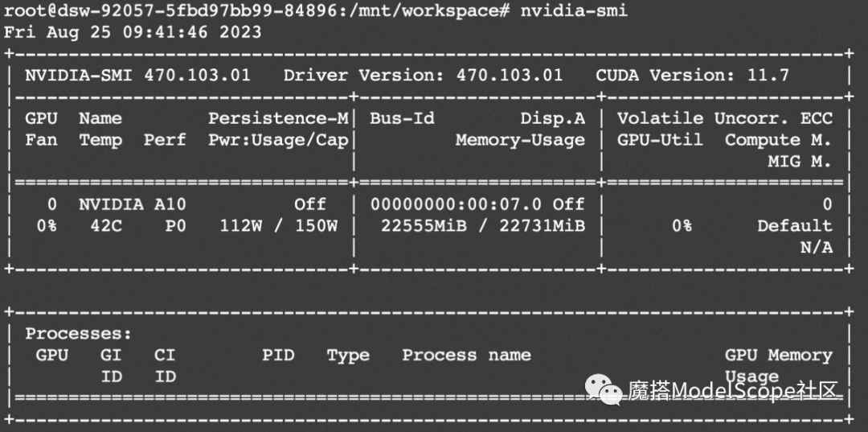Click the 112W / 150W power reading

[x=278, y=226]
